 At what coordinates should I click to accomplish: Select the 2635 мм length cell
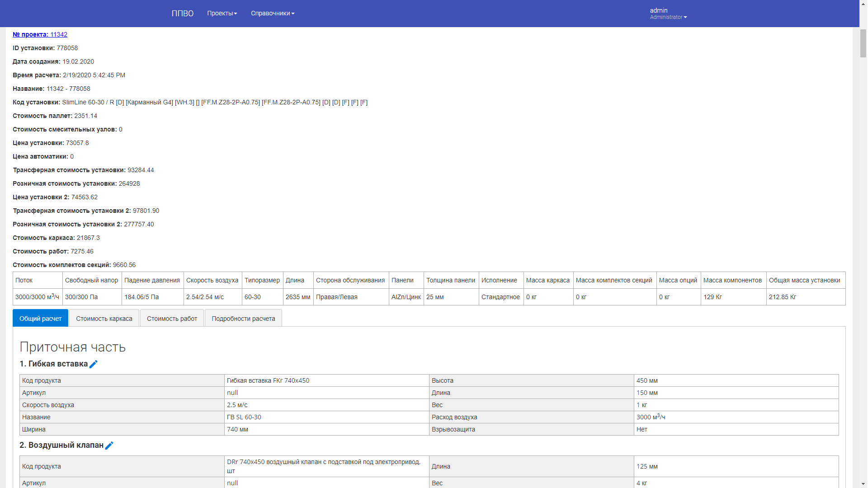click(x=298, y=297)
